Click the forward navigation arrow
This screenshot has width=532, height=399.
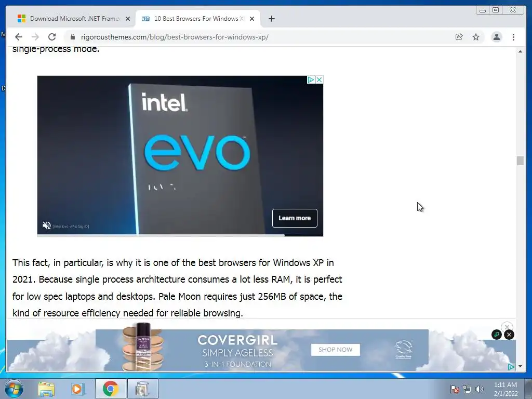35,37
